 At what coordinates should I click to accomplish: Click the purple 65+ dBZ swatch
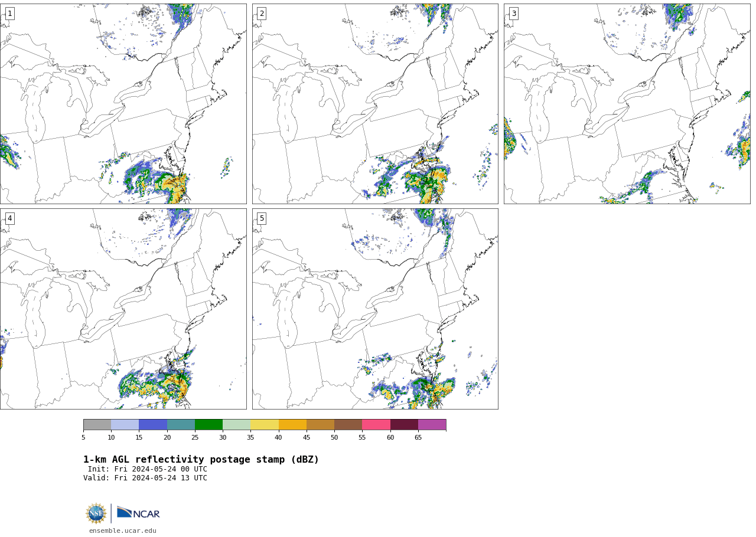(x=432, y=425)
